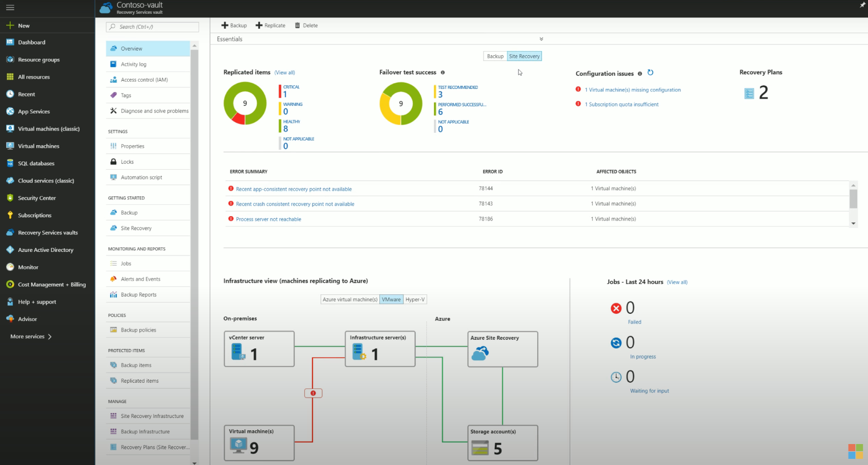Click the Advisor icon

[x=10, y=319]
